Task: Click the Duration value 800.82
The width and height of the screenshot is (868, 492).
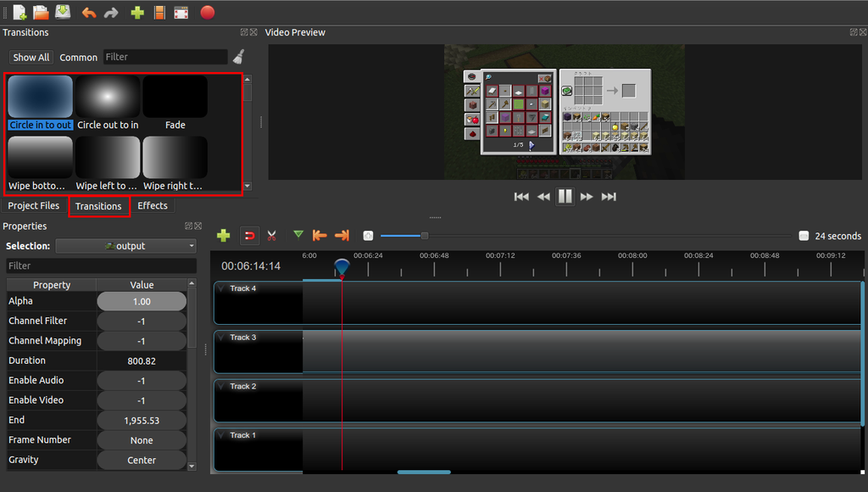Action: (x=142, y=361)
